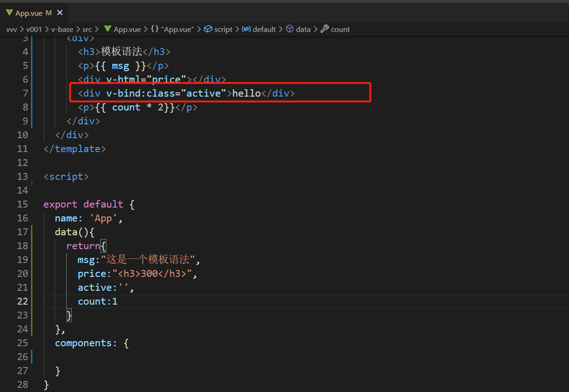Viewport: 569px width, 392px height.
Task: Click count:1 on line 22
Action: [98, 301]
